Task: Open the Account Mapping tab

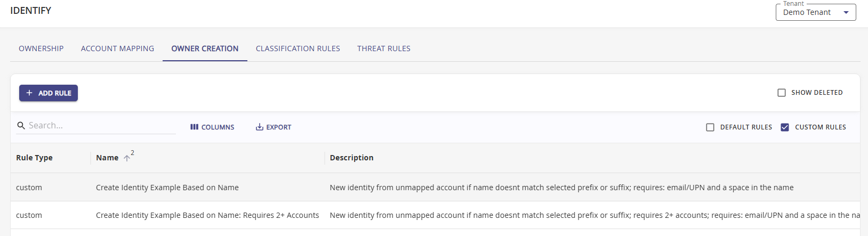Action: (x=117, y=48)
